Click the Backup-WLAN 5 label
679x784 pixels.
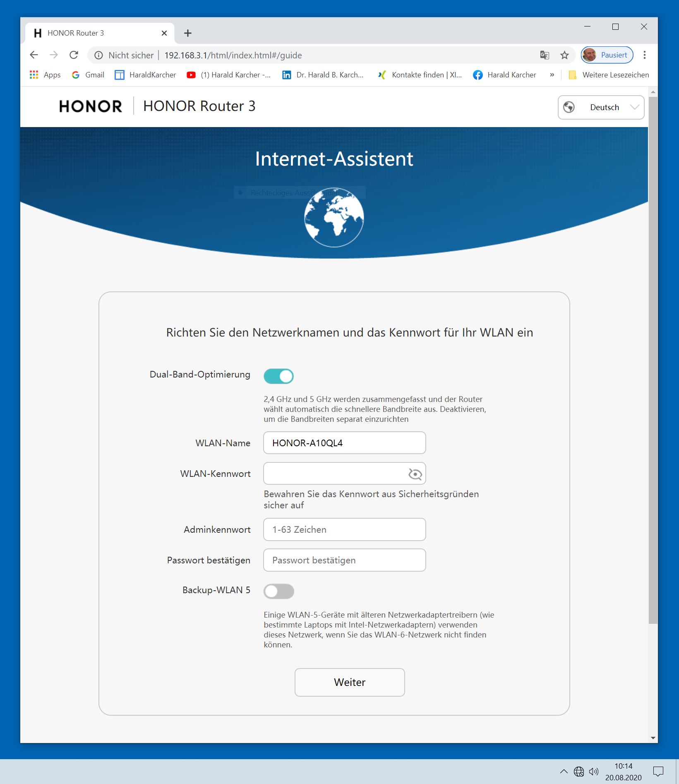pyautogui.click(x=216, y=590)
